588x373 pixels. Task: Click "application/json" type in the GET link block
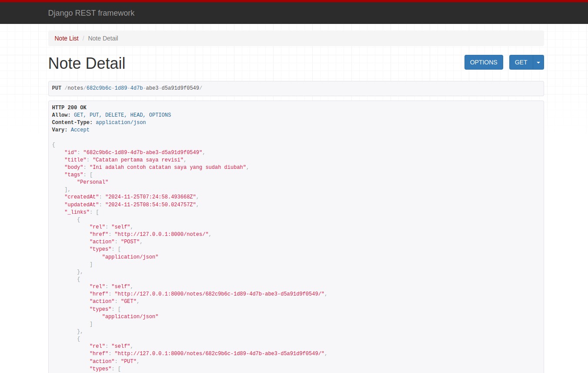[x=130, y=316]
